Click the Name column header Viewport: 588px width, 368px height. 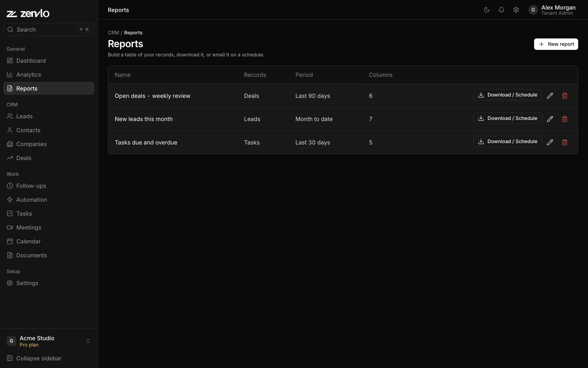[x=122, y=75]
